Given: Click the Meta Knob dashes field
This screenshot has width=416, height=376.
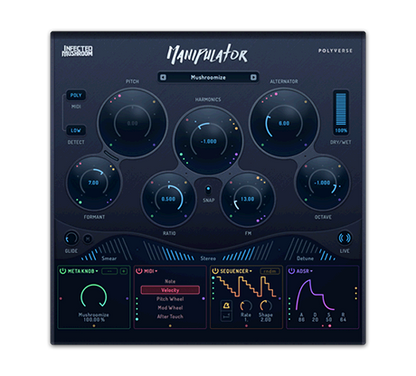Looking at the screenshot, I should click(x=110, y=271).
